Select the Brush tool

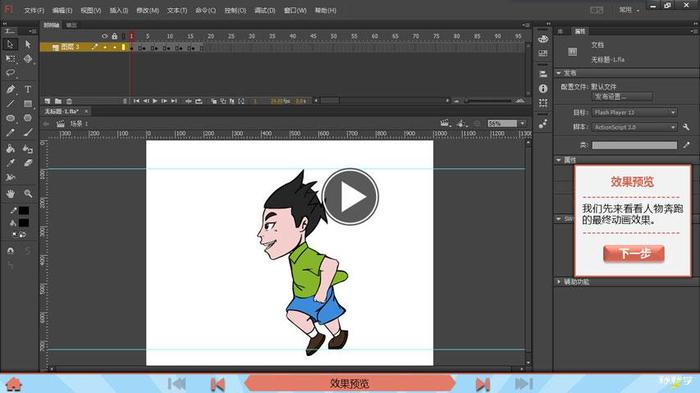coord(28,132)
